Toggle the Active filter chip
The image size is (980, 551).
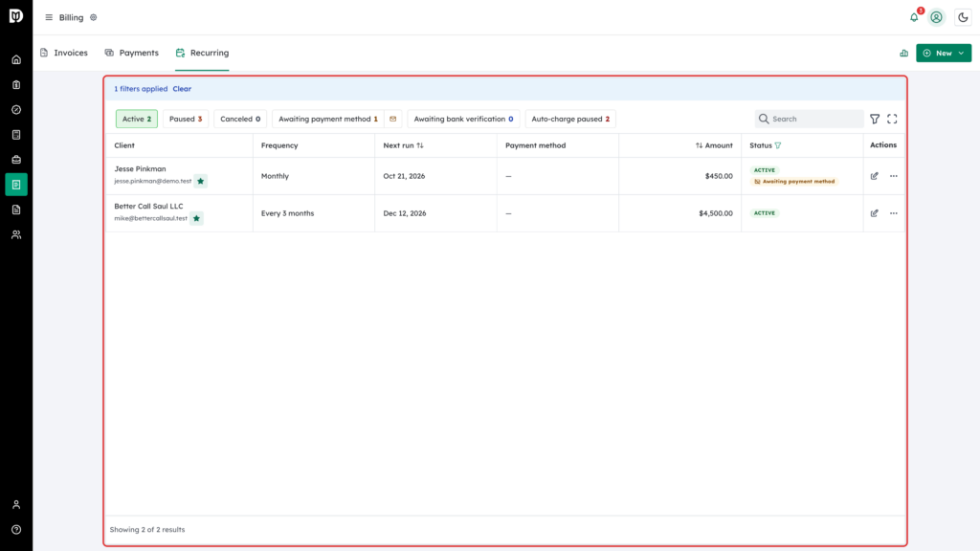[x=136, y=119]
